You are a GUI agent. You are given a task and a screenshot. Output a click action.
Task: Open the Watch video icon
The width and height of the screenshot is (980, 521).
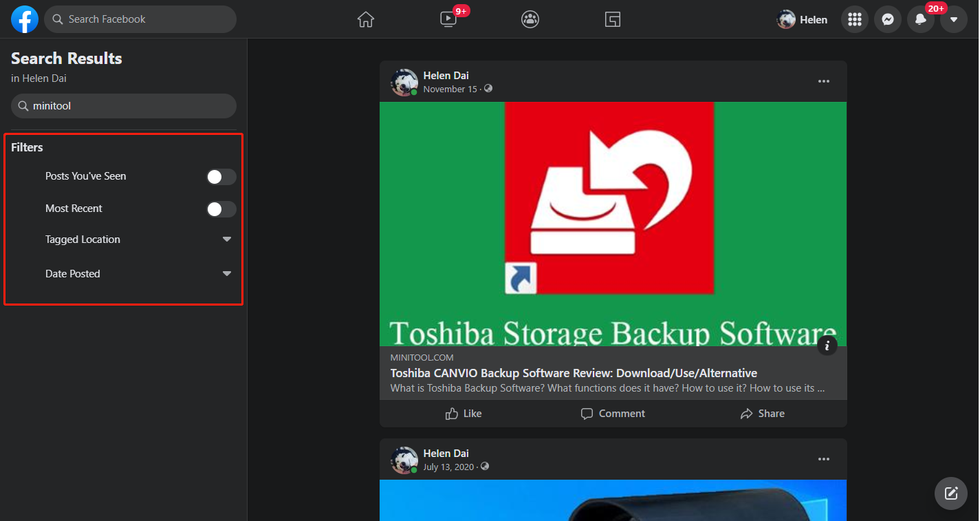tap(448, 19)
